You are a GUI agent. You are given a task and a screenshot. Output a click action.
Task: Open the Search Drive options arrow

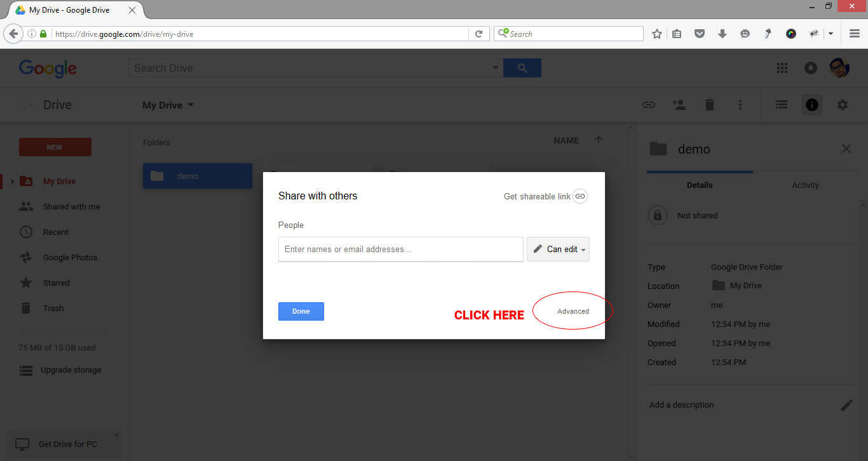click(x=495, y=67)
